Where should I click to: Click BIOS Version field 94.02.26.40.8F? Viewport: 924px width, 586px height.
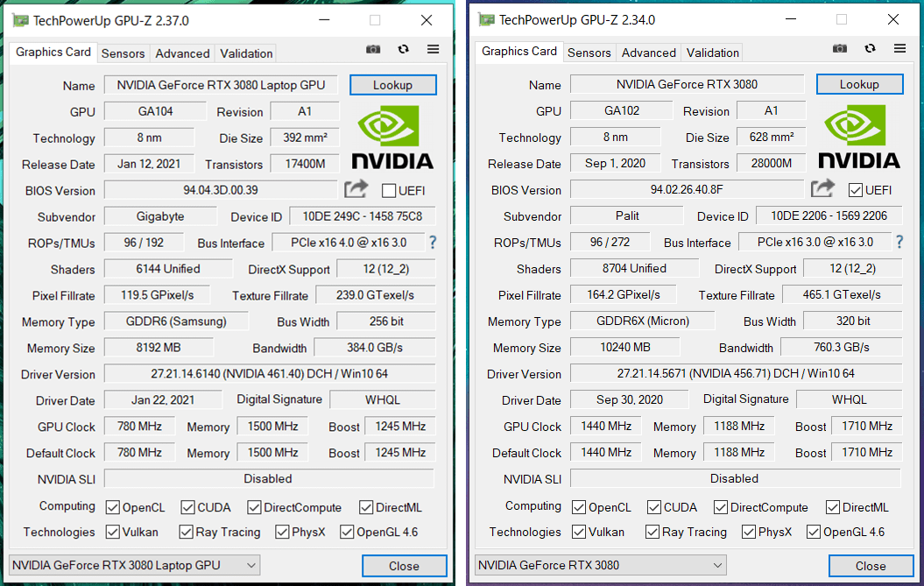687,189
